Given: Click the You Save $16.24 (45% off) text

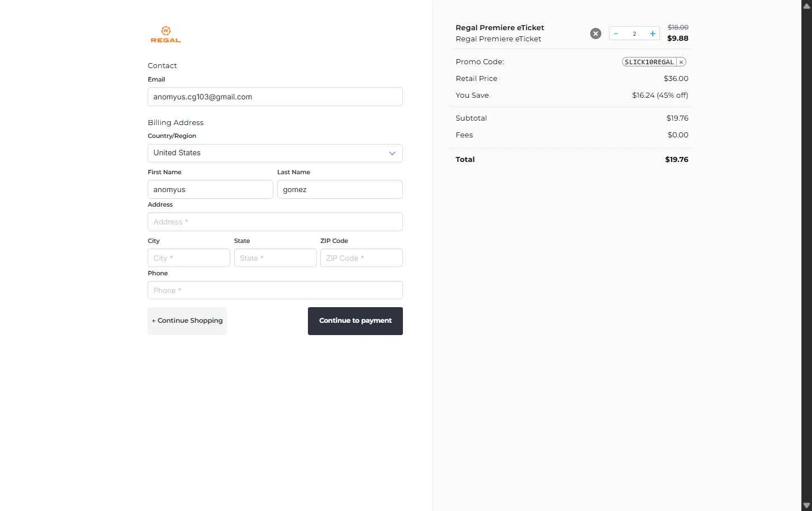Looking at the screenshot, I should (660, 95).
